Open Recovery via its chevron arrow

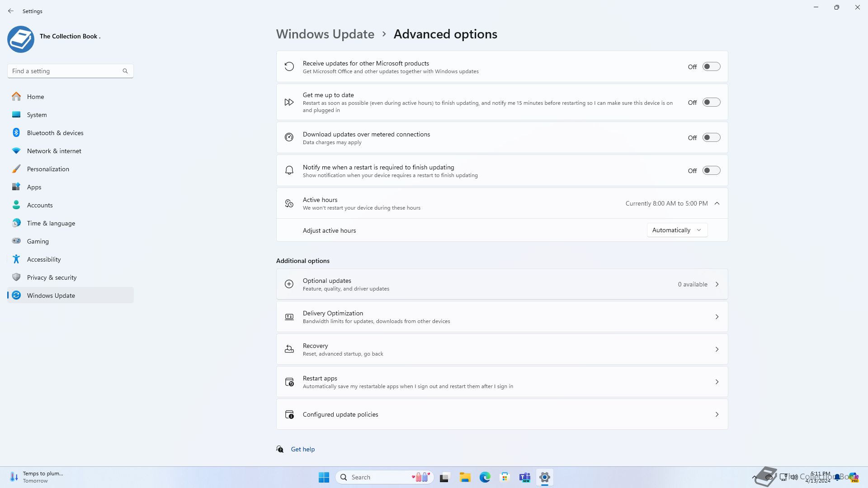pos(717,349)
